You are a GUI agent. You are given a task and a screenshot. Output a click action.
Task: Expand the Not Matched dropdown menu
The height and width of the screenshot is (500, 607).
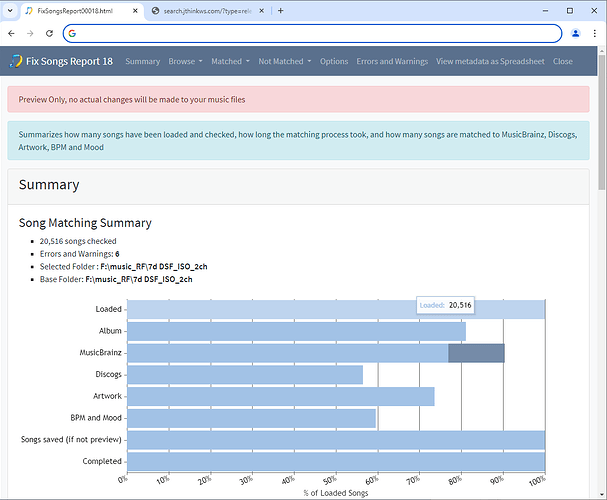pyautogui.click(x=285, y=62)
